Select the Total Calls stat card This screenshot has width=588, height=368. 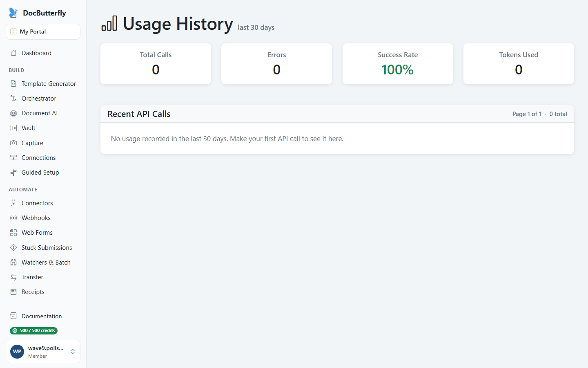(x=156, y=64)
